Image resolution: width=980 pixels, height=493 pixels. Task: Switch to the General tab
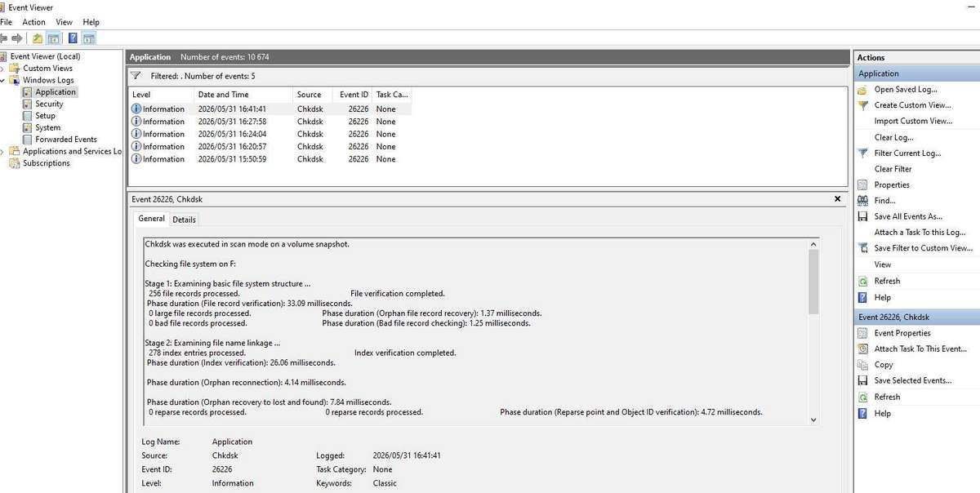(151, 219)
